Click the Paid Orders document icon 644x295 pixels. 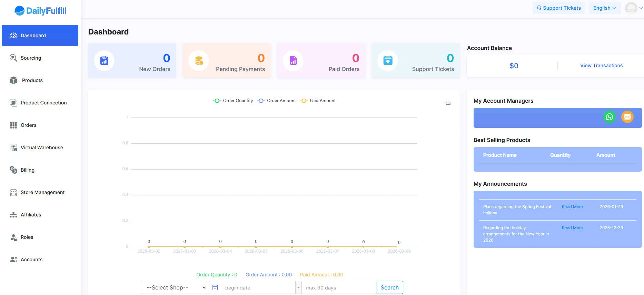[x=293, y=61]
